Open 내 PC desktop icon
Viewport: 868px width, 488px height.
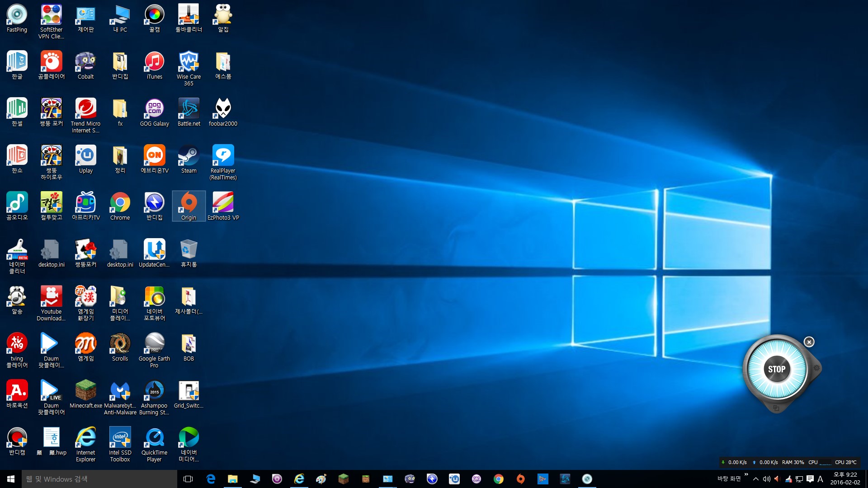click(x=120, y=19)
